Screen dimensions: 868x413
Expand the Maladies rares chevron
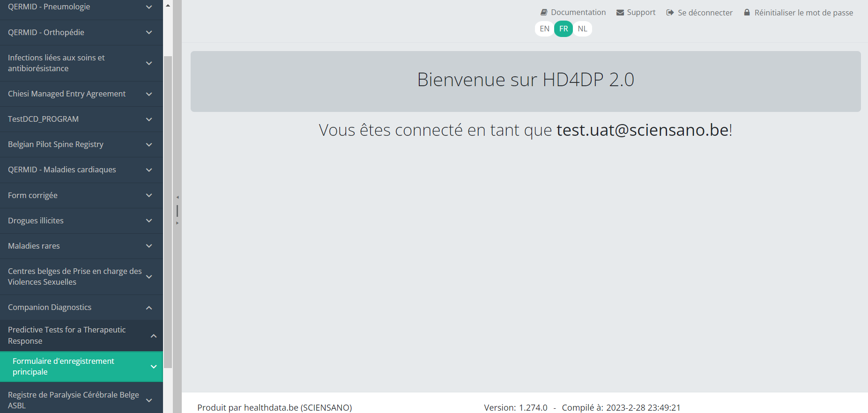click(x=149, y=246)
